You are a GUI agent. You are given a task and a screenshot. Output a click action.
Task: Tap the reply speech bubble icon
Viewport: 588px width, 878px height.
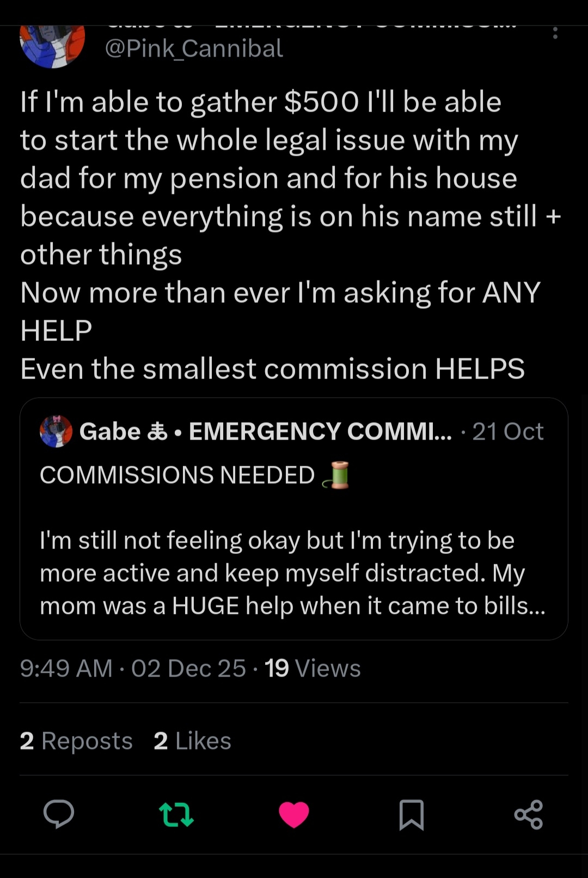59,814
